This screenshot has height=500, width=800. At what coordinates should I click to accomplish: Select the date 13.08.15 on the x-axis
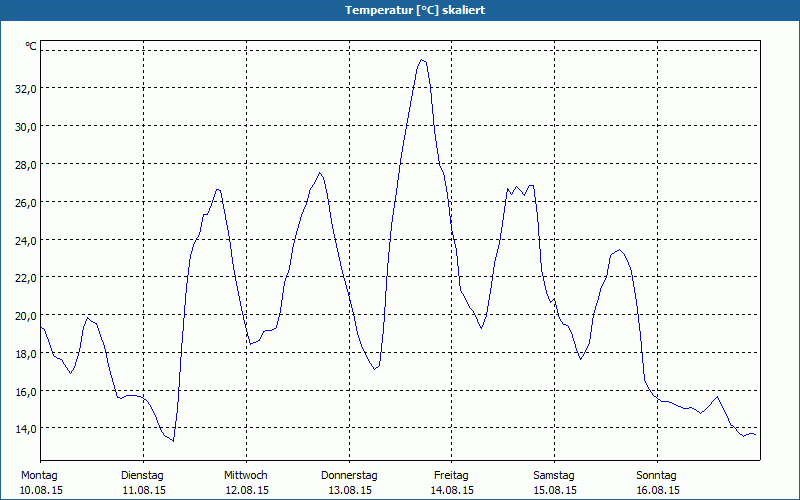(x=349, y=490)
